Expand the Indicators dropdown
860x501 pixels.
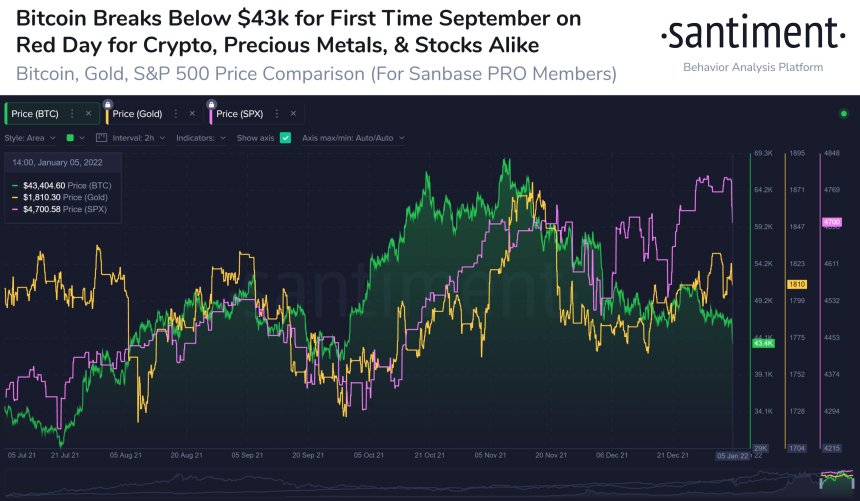(x=201, y=138)
